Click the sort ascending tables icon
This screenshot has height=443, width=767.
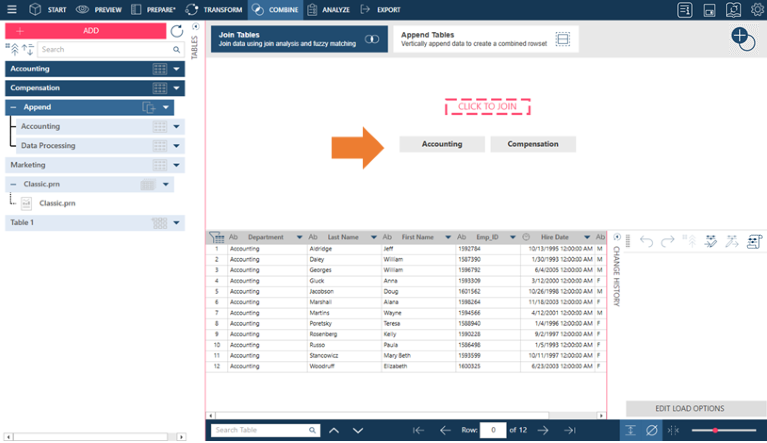tap(12, 49)
